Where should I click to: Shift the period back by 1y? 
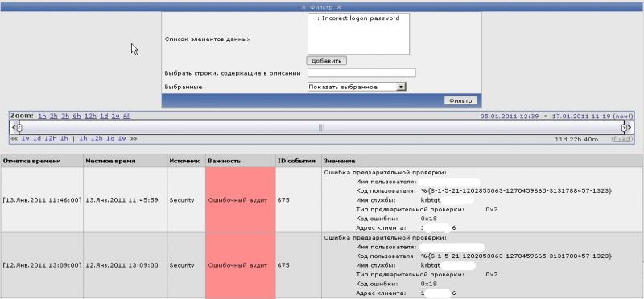pos(26,138)
